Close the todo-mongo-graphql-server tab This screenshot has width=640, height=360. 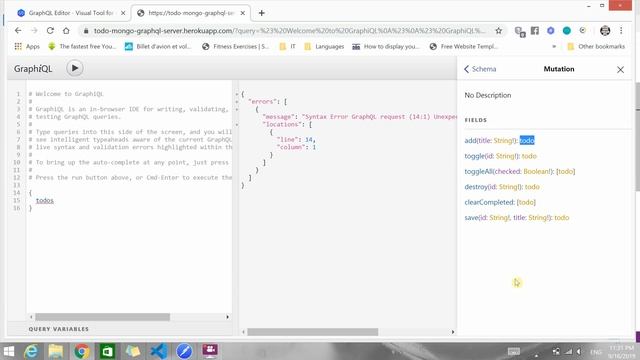pos(242,13)
